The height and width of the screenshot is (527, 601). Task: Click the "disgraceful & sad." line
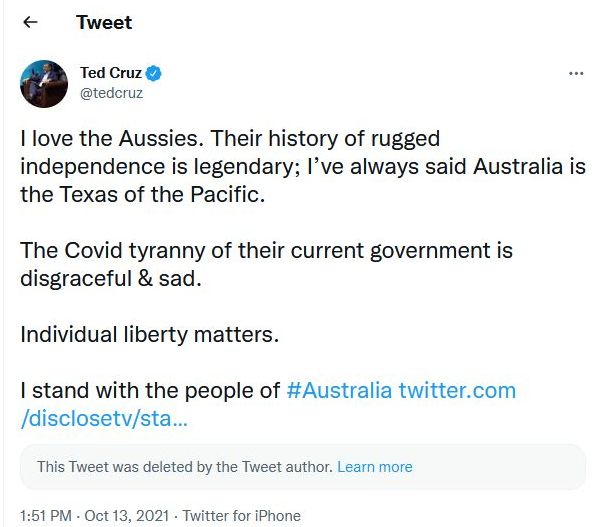(111, 278)
